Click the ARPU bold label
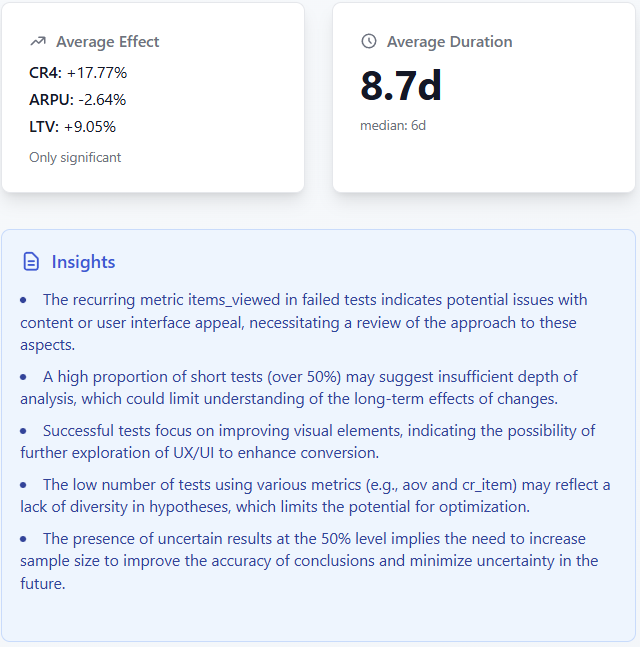 tap(50, 99)
